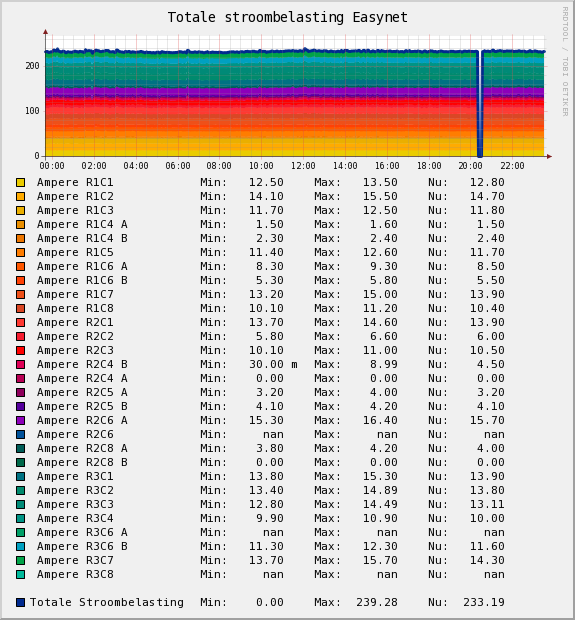Click the blue Ampere R2C6 legend swatch

(x=21, y=435)
